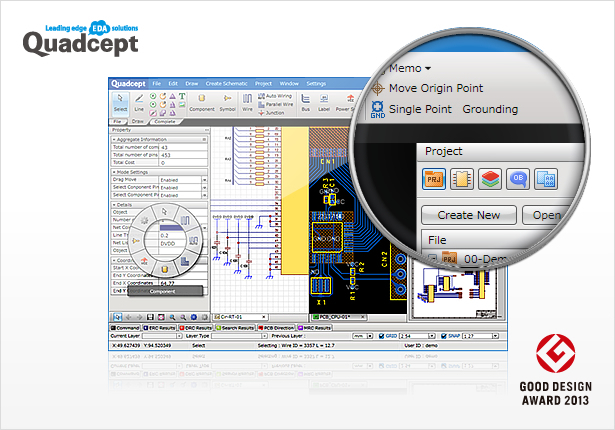Screen dimensions: 615x430
Task: Click the Component tool in the ribbon
Action: click(202, 104)
